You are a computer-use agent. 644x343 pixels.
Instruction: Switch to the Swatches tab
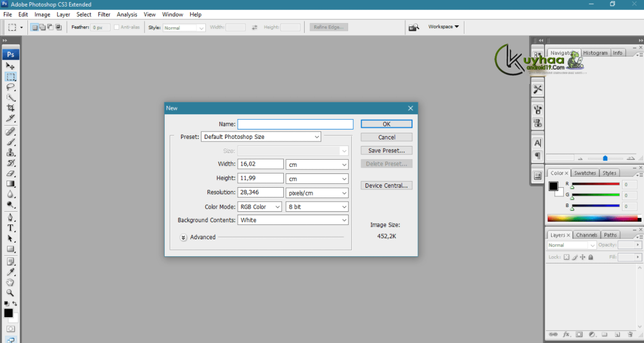[x=585, y=173]
